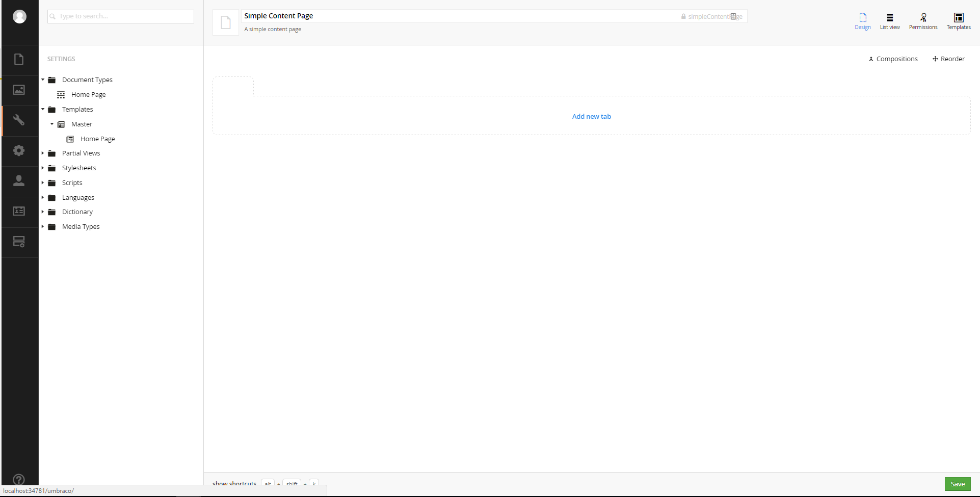980x497 pixels.
Task: Click the SETTINGS section header
Action: pos(61,59)
